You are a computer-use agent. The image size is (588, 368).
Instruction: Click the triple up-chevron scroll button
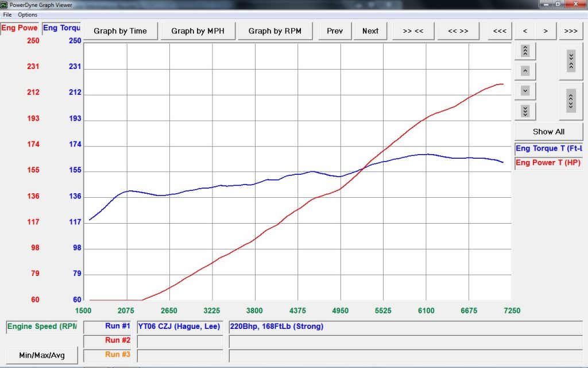click(x=525, y=51)
